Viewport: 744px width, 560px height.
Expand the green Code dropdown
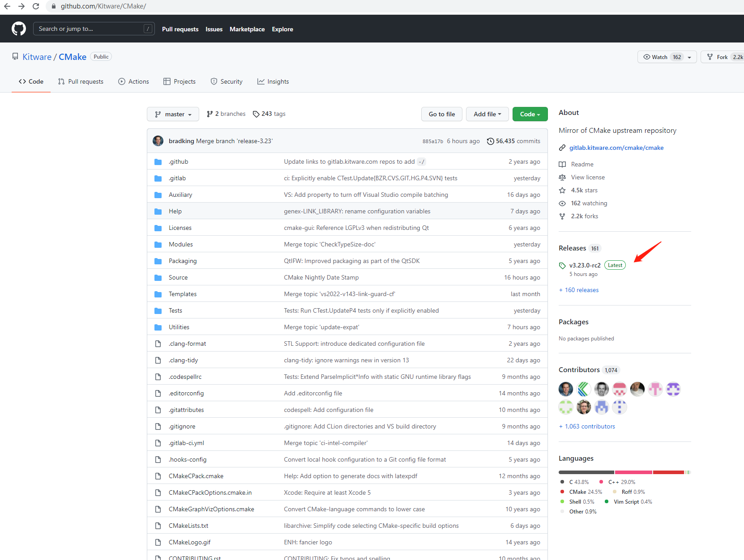[530, 114]
